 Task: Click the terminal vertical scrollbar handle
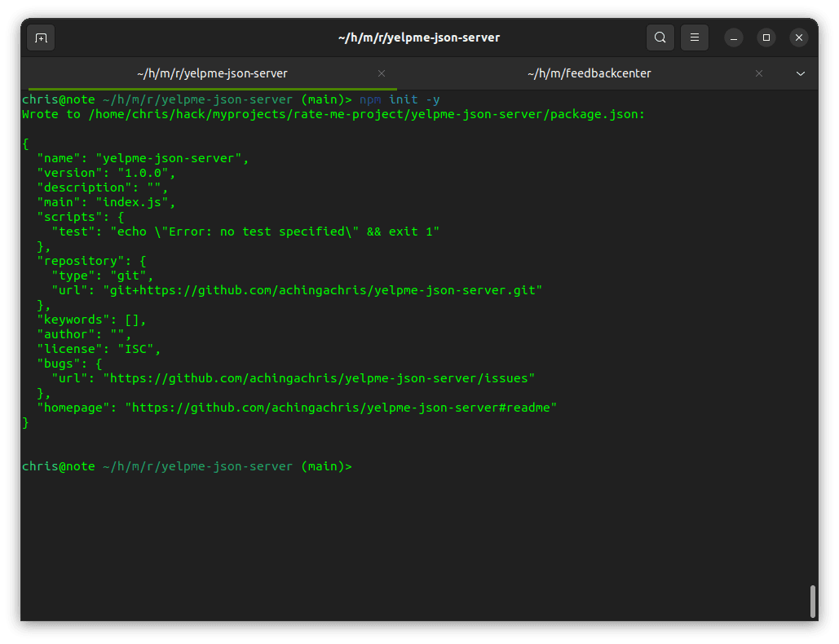tap(812, 602)
